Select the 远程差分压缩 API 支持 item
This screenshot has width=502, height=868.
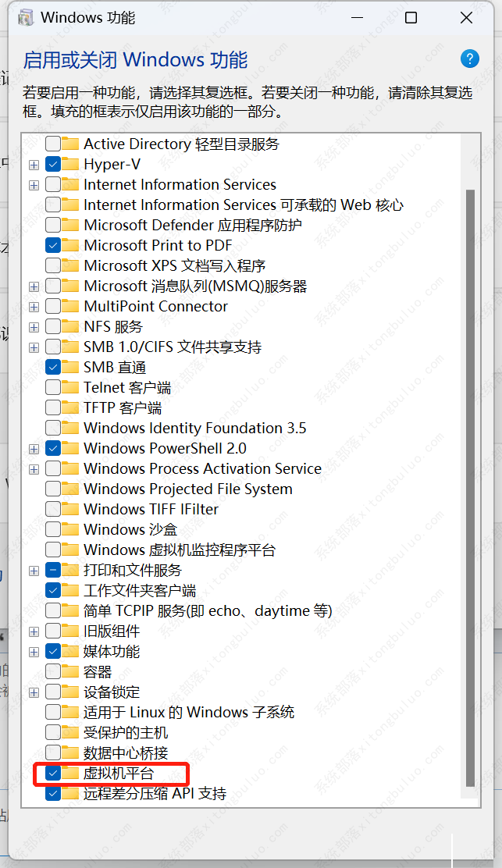(155, 794)
